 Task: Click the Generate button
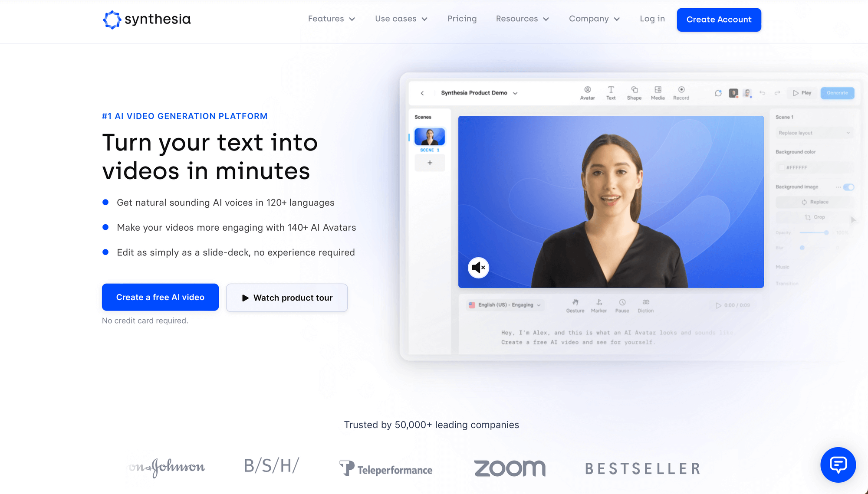click(838, 92)
